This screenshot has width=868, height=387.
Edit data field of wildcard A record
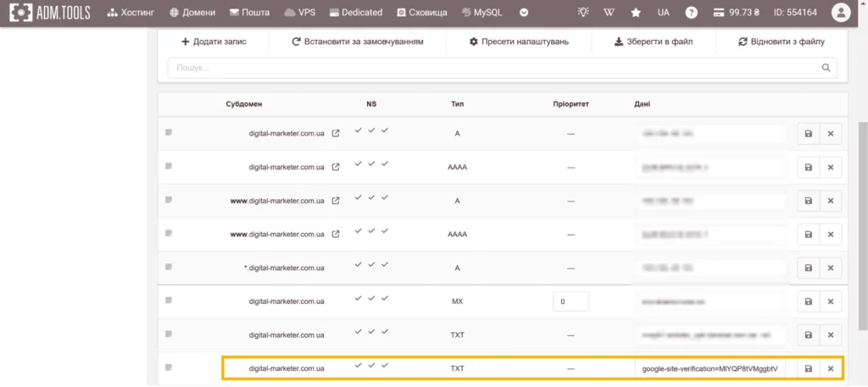pyautogui.click(x=711, y=268)
